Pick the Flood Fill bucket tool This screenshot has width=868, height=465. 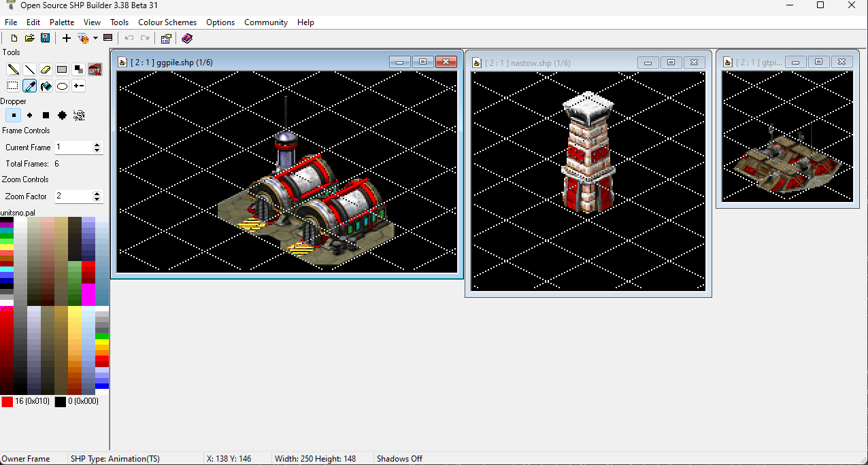tap(46, 86)
